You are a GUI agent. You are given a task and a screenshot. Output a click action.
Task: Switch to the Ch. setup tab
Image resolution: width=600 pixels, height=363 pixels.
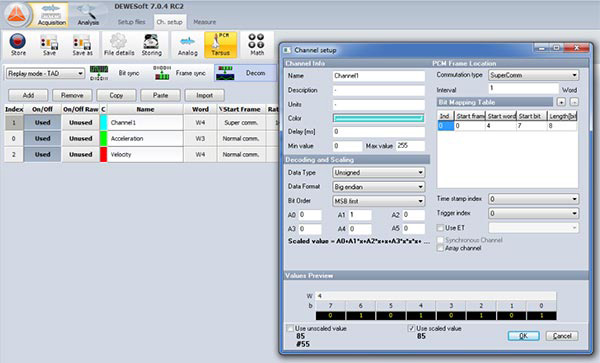click(170, 22)
